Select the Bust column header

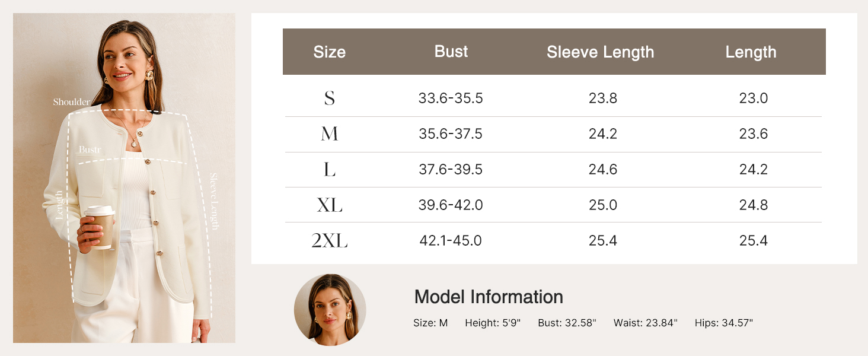point(451,52)
